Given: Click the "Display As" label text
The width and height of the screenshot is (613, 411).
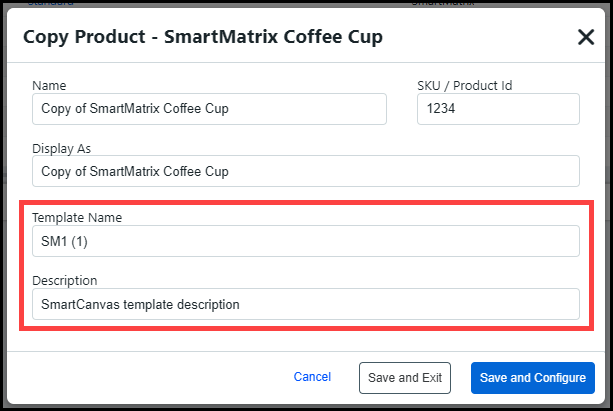Looking at the screenshot, I should click(x=62, y=148).
